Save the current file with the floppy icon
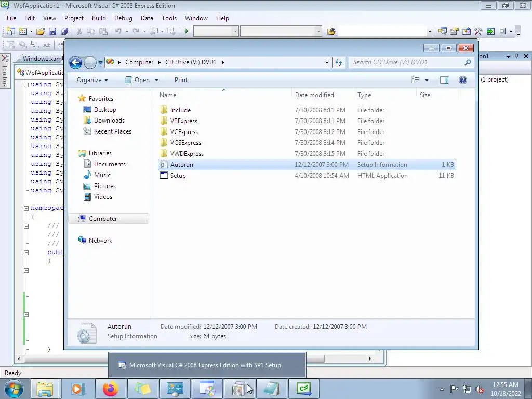Screen dimensions: 532x399 [x=52, y=32]
